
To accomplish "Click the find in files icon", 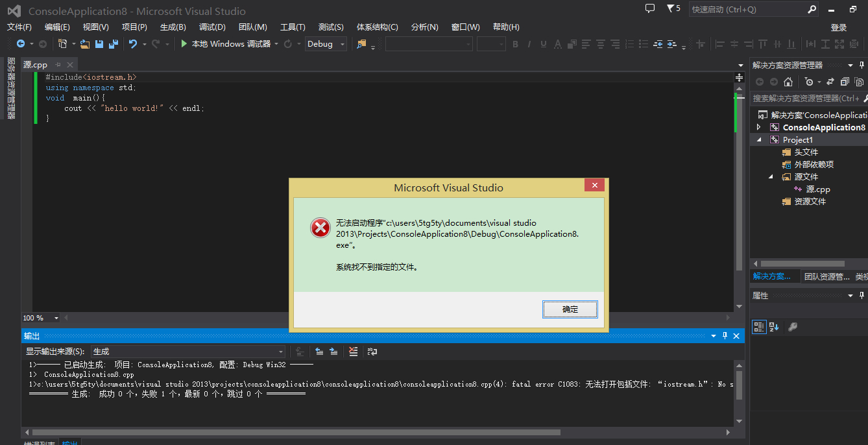I will coord(361,44).
